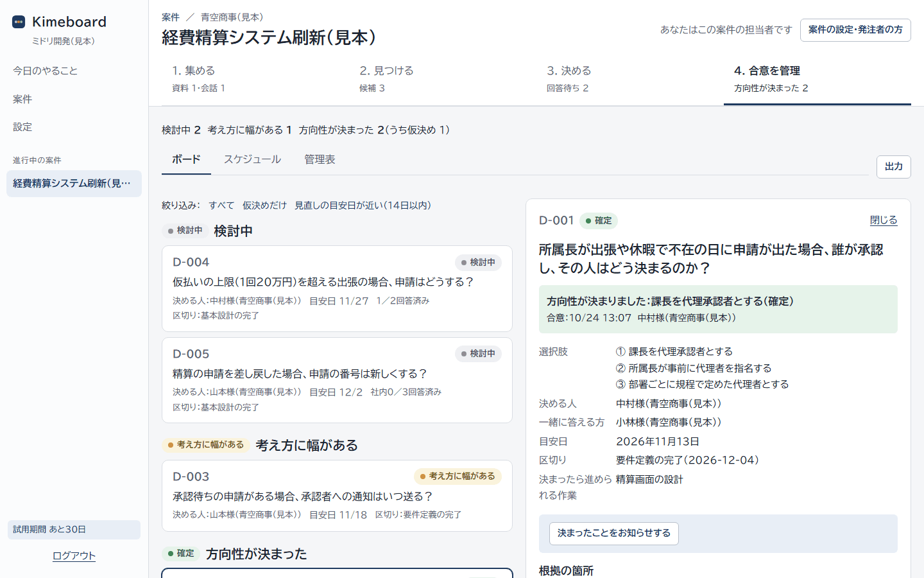
Task: Click 案件 breadcrumb link
Action: [171, 17]
